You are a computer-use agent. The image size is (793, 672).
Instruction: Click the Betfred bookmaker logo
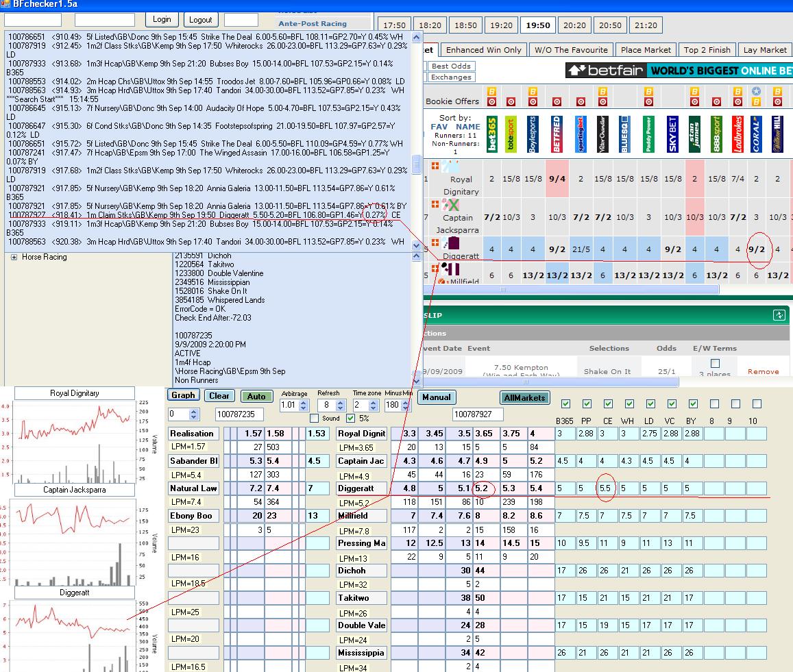557,134
